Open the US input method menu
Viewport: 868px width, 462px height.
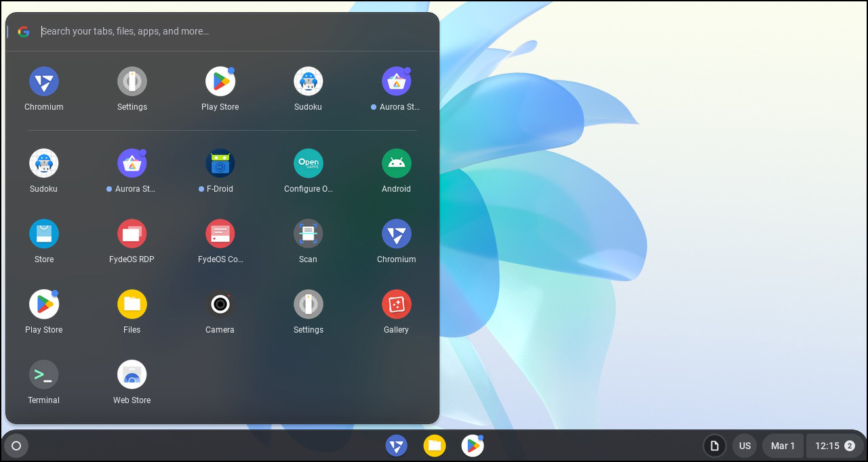(745, 446)
